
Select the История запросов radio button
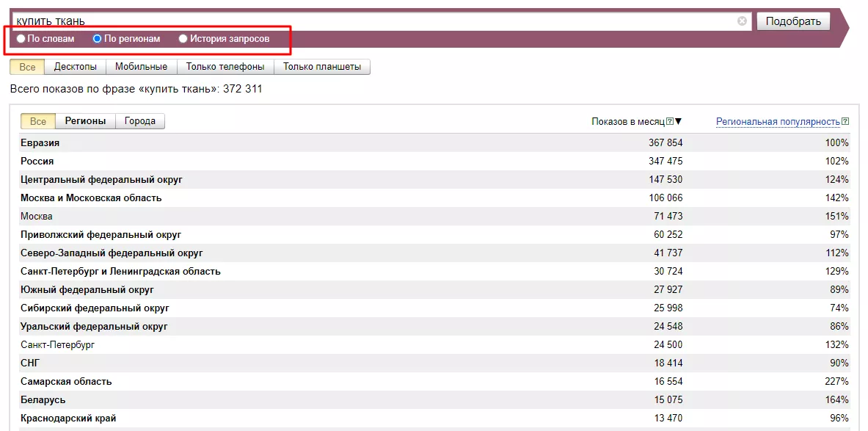click(183, 39)
